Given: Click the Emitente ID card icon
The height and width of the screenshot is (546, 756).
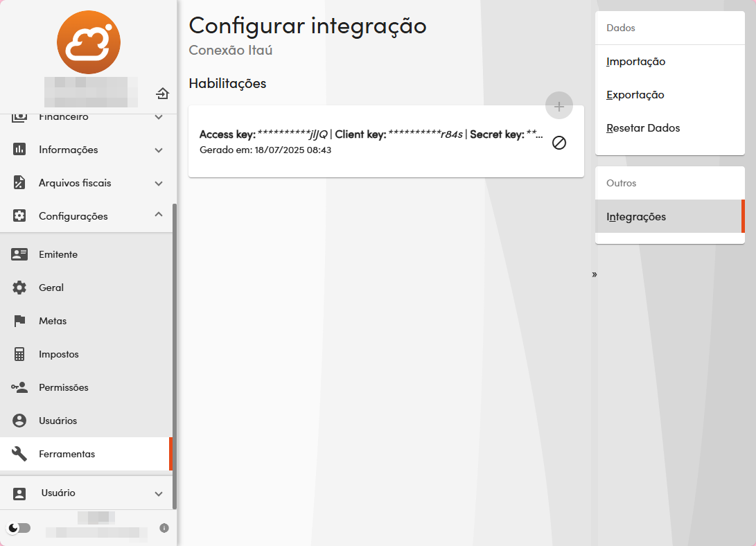Looking at the screenshot, I should pyautogui.click(x=19, y=254).
